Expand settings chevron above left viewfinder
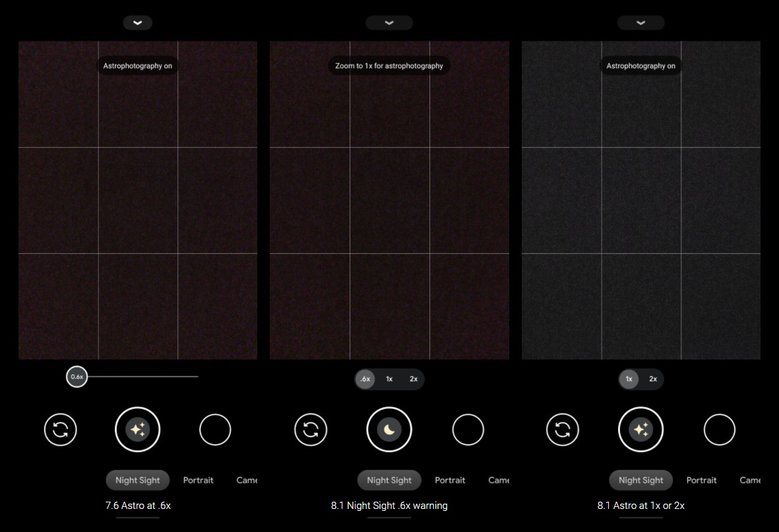Screen dimensions: 779x532 pyautogui.click(x=137, y=22)
